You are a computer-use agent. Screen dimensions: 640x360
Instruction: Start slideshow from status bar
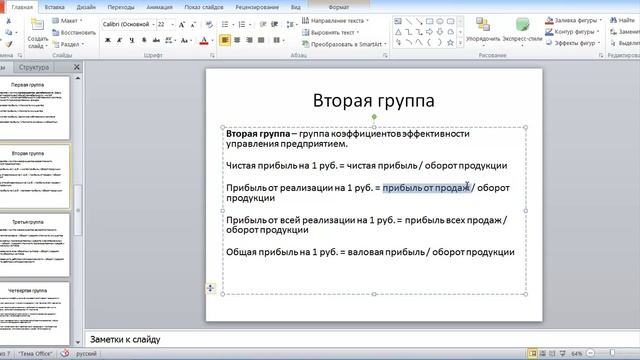[x=563, y=353]
